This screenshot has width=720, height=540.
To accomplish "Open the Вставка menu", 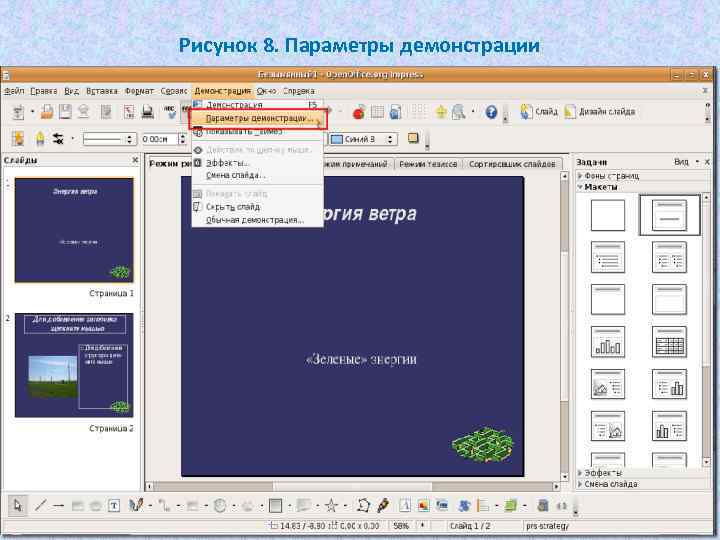I will (x=101, y=91).
